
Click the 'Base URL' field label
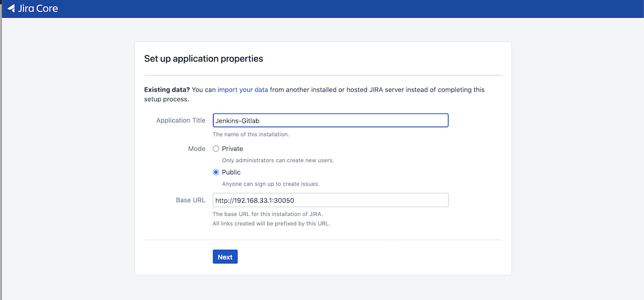click(x=190, y=200)
